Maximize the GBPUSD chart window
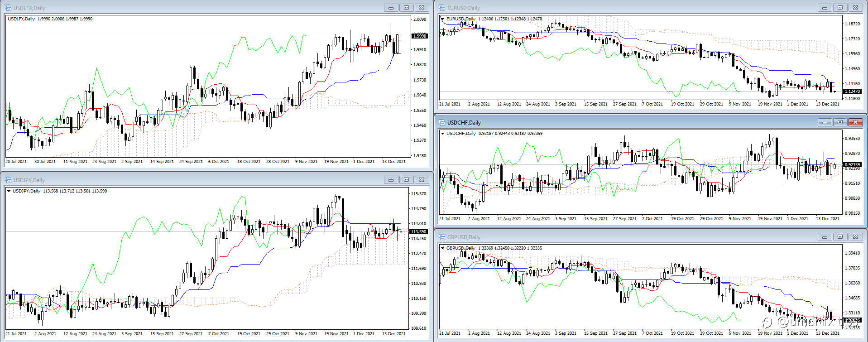The height and width of the screenshot is (342, 868). [x=840, y=237]
